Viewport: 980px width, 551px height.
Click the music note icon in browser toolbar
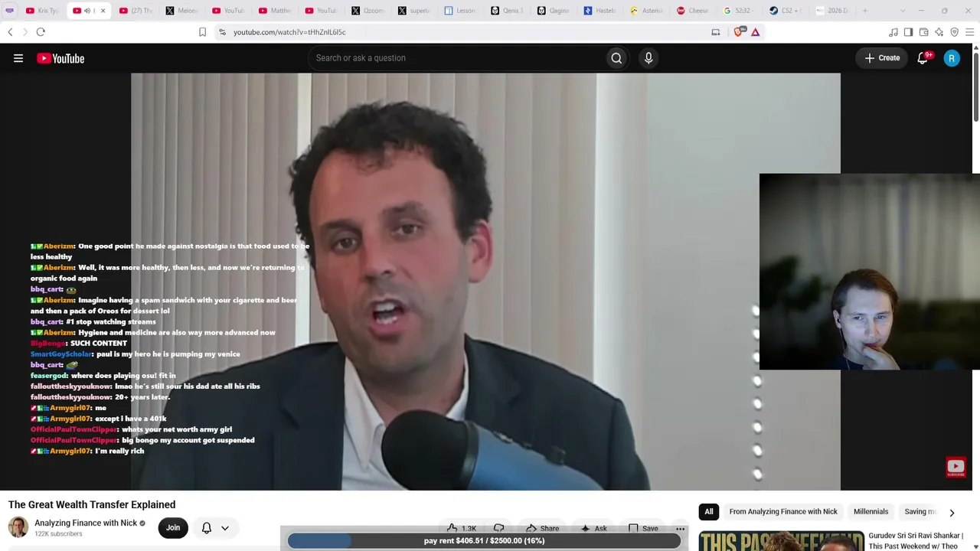point(893,32)
